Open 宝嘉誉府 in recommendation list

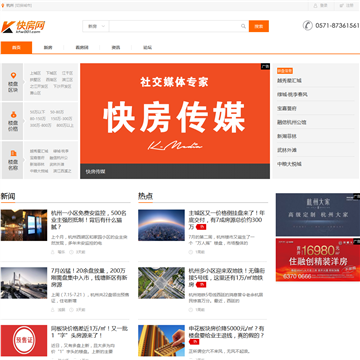pos(287,108)
